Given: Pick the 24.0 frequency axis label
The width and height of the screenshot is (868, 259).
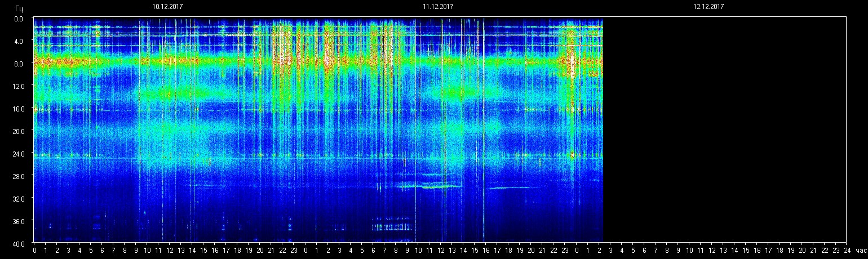Looking at the screenshot, I should pyautogui.click(x=19, y=153).
